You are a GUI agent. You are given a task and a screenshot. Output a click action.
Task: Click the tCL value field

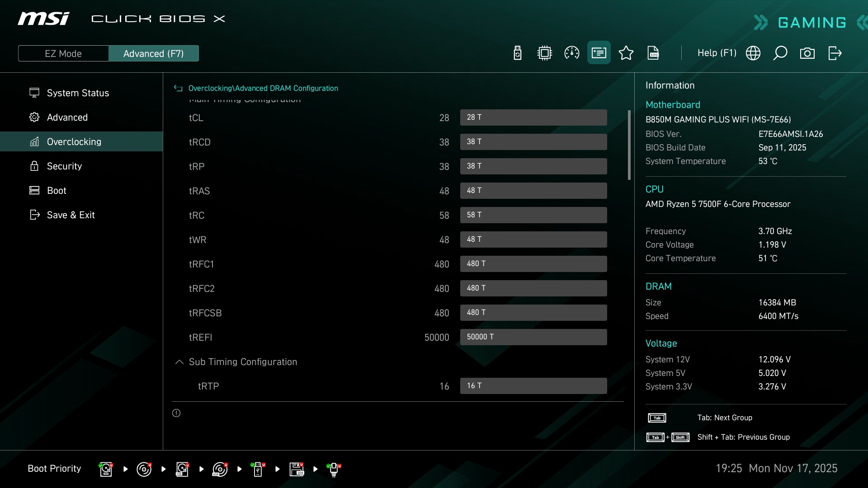pyautogui.click(x=533, y=117)
